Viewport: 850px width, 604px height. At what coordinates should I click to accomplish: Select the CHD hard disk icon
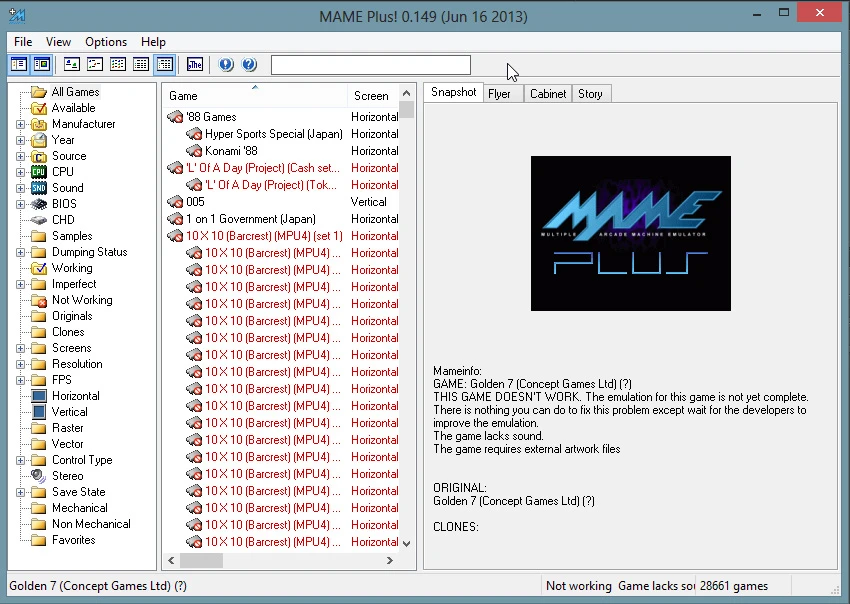pyautogui.click(x=39, y=220)
